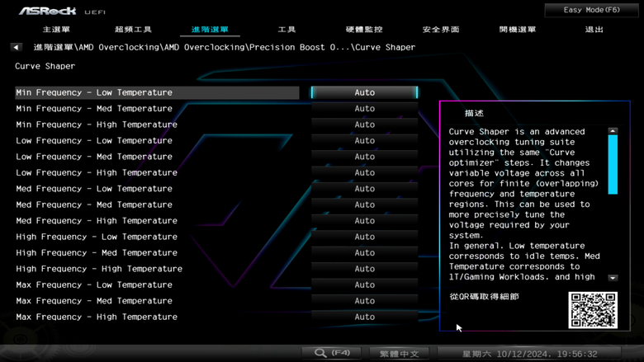Click the breadcrumb path ending in Curve Shaper
Viewport: 644px width, 362px height.
pos(225,47)
